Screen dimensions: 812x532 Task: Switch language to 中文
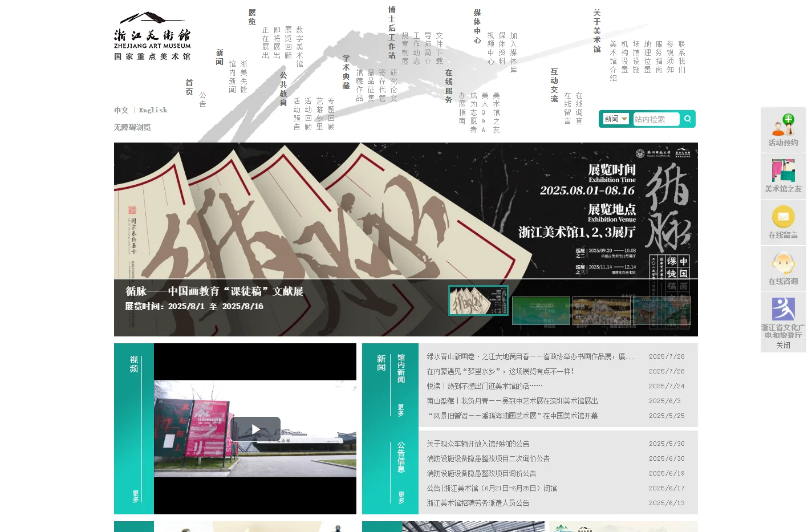pos(121,110)
